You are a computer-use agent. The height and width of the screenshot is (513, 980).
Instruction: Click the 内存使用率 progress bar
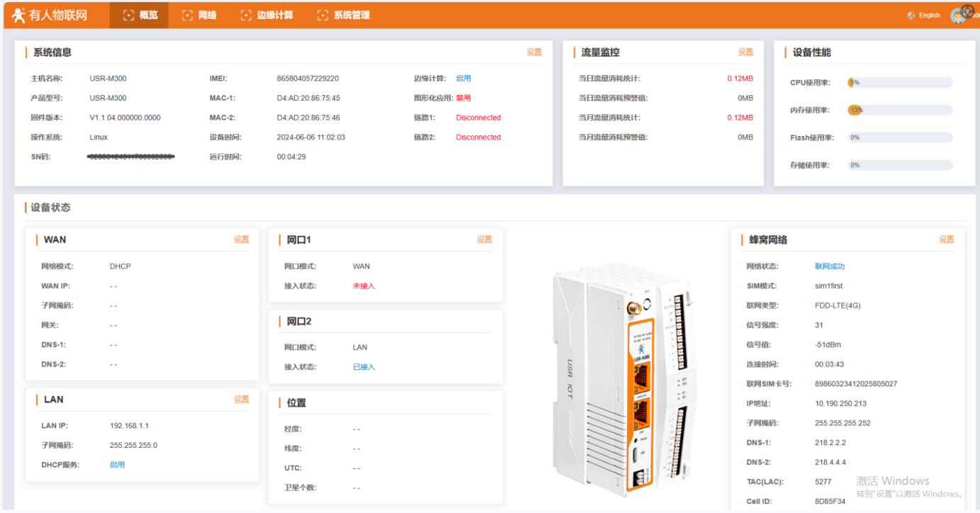(900, 111)
